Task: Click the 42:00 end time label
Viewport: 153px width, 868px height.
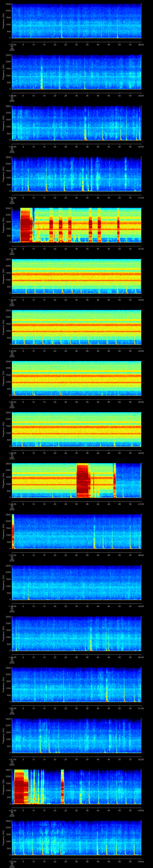Action: pos(141,249)
